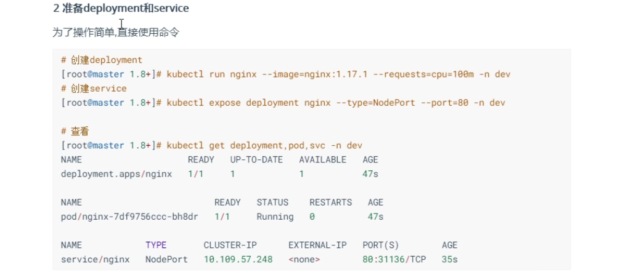Image resolution: width=644 pixels, height=272 pixels.
Task: Click the cluster IP "10.109.57.248"
Action: pos(238,259)
